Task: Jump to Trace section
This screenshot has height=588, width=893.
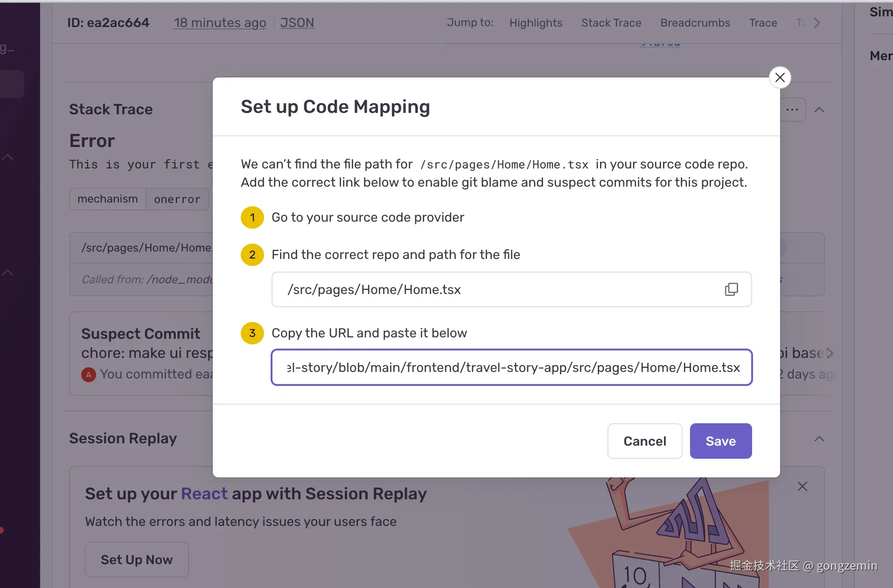Action: coord(763,22)
